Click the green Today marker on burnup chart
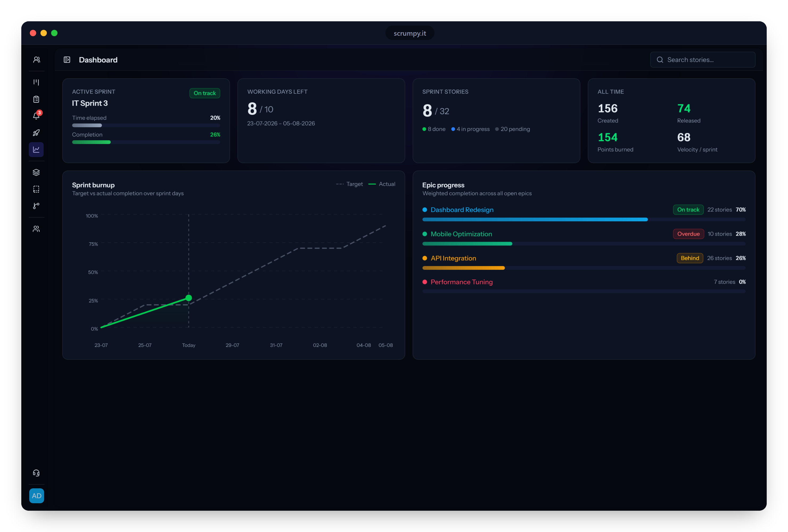This screenshot has height=532, width=788. (x=189, y=298)
